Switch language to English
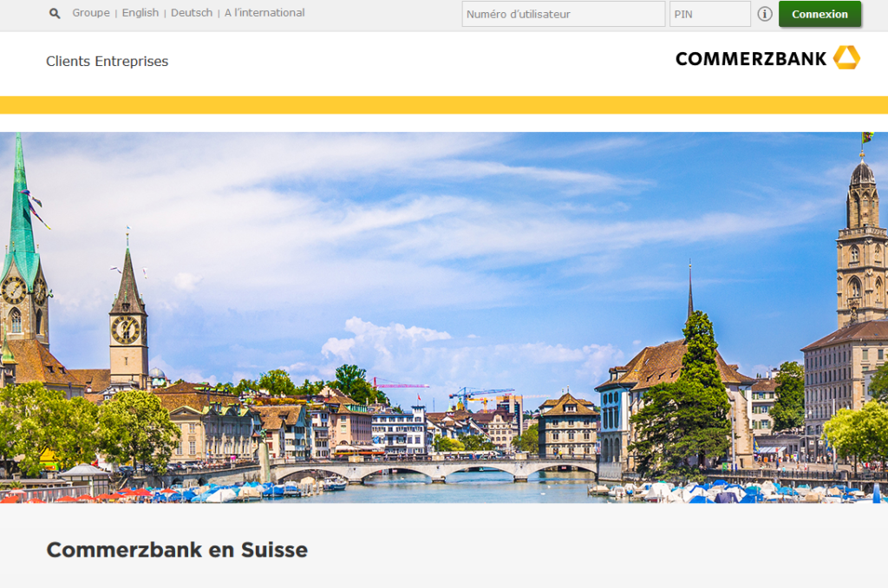888x588 pixels. (x=140, y=12)
